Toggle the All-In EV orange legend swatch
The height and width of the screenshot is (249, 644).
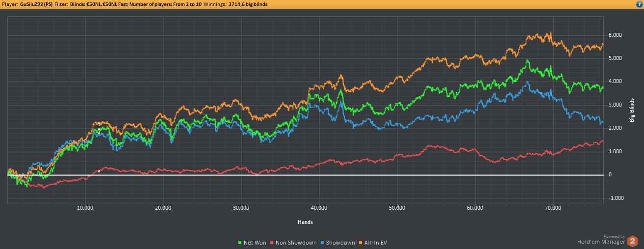tap(360, 243)
